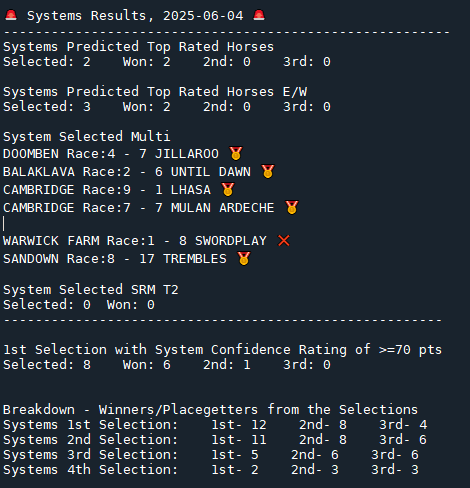Click 'Selected: 0' under SRM T2

point(47,305)
